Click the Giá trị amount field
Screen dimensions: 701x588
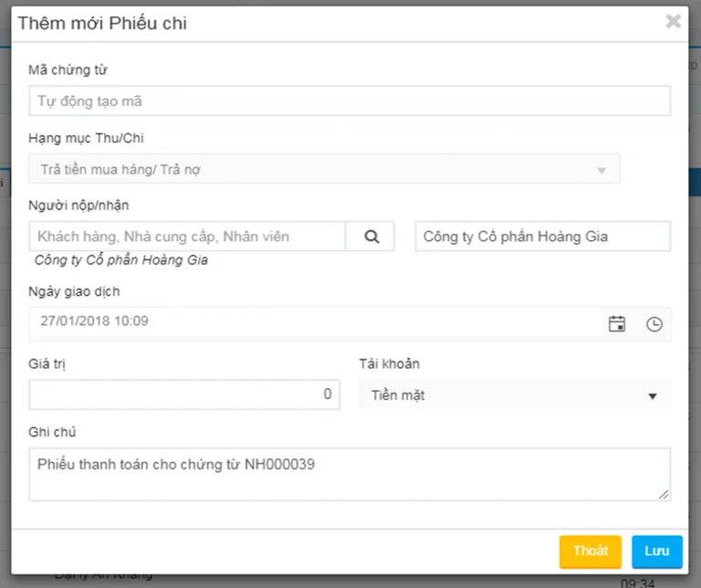point(184,394)
